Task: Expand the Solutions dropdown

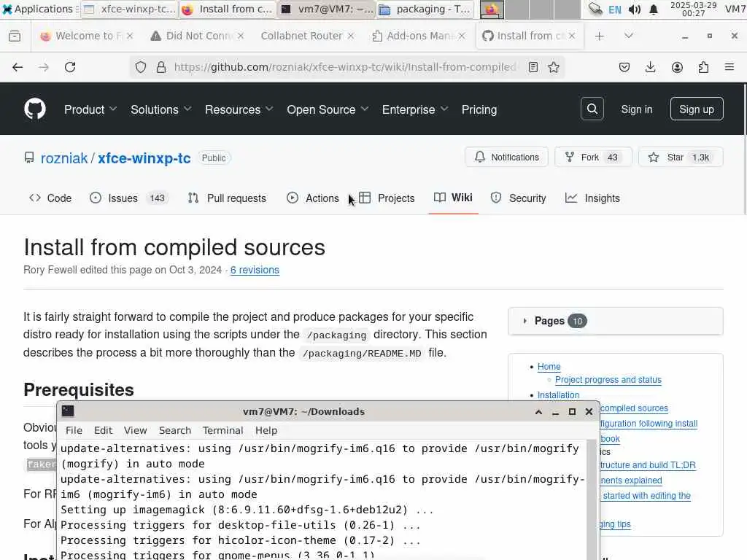Action: 161,109
